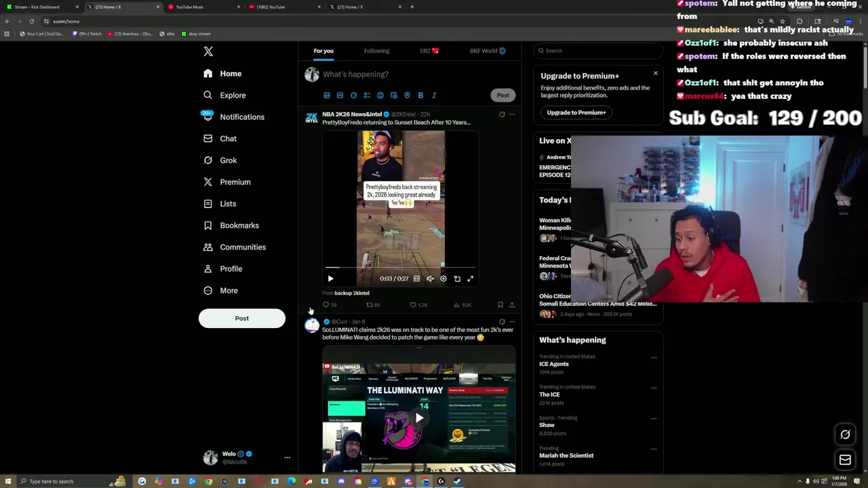Open Notifications in the sidebar
868x488 pixels.
point(234,117)
